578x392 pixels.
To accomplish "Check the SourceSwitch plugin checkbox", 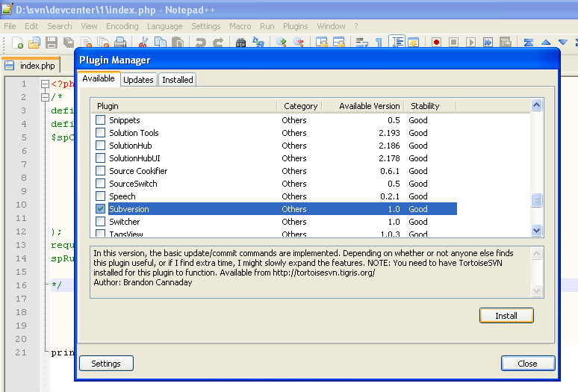I will (x=100, y=183).
